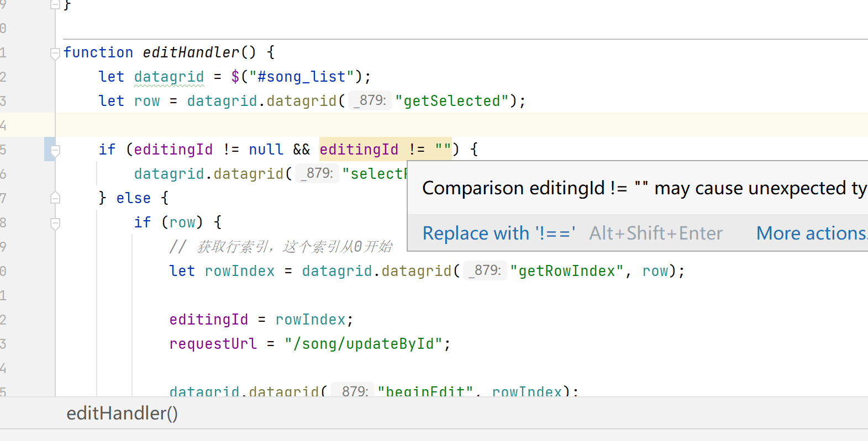The height and width of the screenshot is (441, 868).
Task: Click the jQuery $ function call
Action: click(x=235, y=77)
